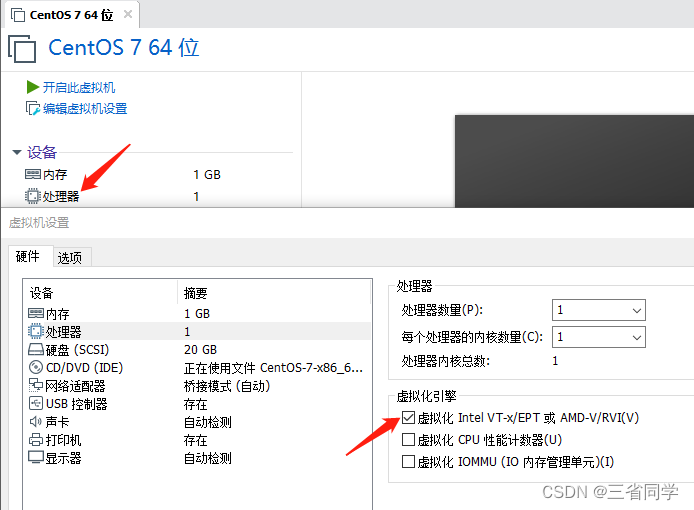Enable 虚拟化 CPU 性能计数器 checkbox
Screen dimensions: 694x510
coord(408,440)
